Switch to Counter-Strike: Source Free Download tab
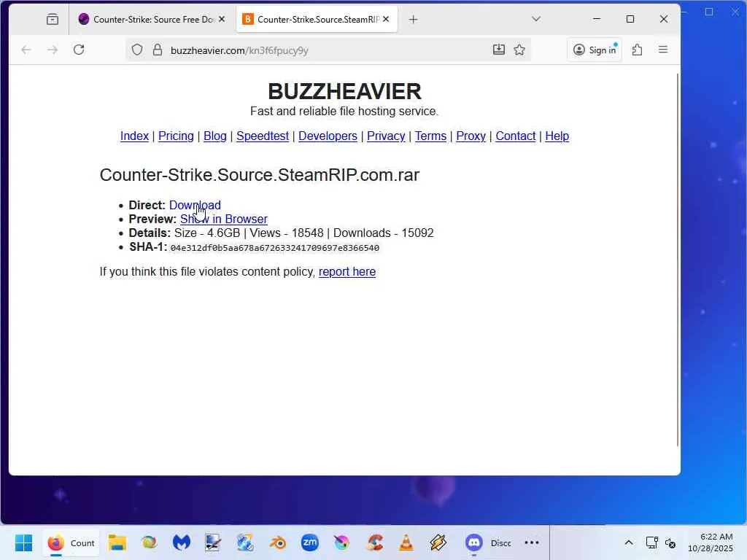The image size is (747, 560). pos(152,20)
